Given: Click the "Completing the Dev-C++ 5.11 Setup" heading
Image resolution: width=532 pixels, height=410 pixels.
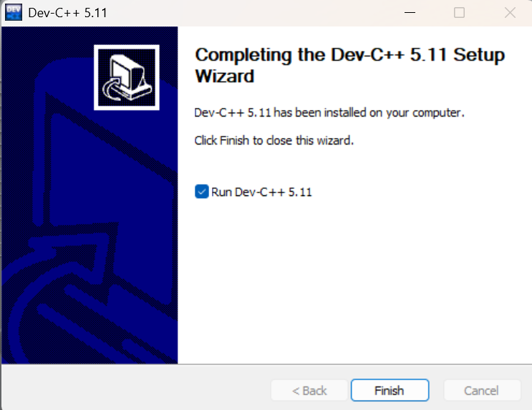Looking at the screenshot, I should pyautogui.click(x=350, y=54).
